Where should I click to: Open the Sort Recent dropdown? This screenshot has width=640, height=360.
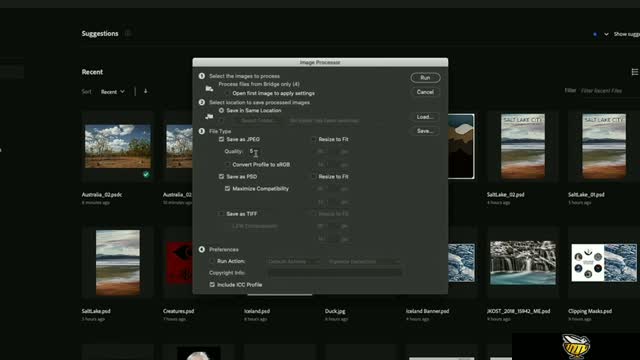tap(113, 92)
